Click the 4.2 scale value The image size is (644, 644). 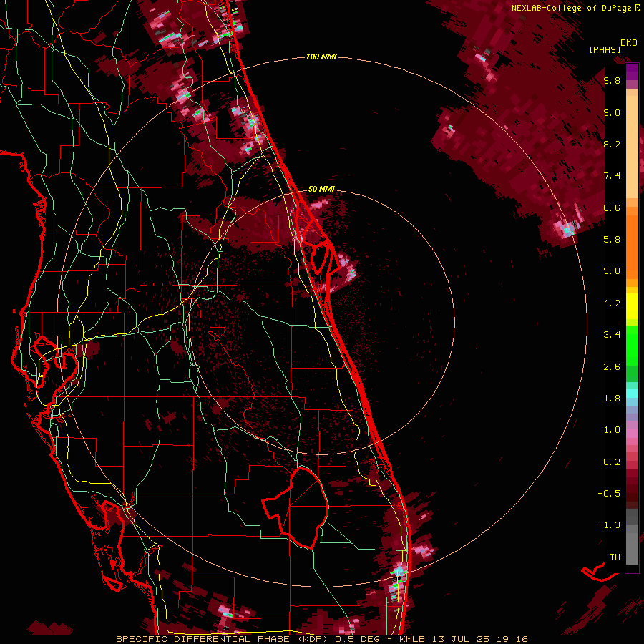coord(612,303)
